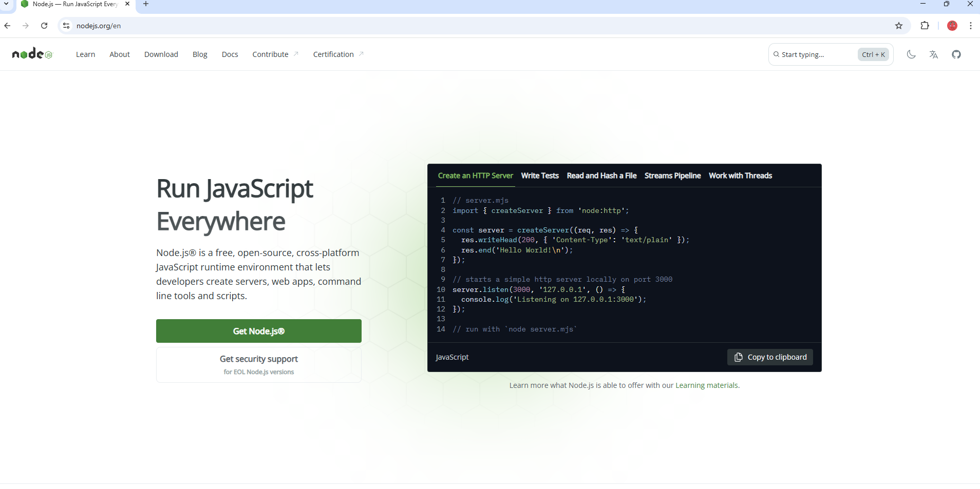Reload the page with the refresh icon
Viewport: 980px width, 489px height.
[44, 25]
